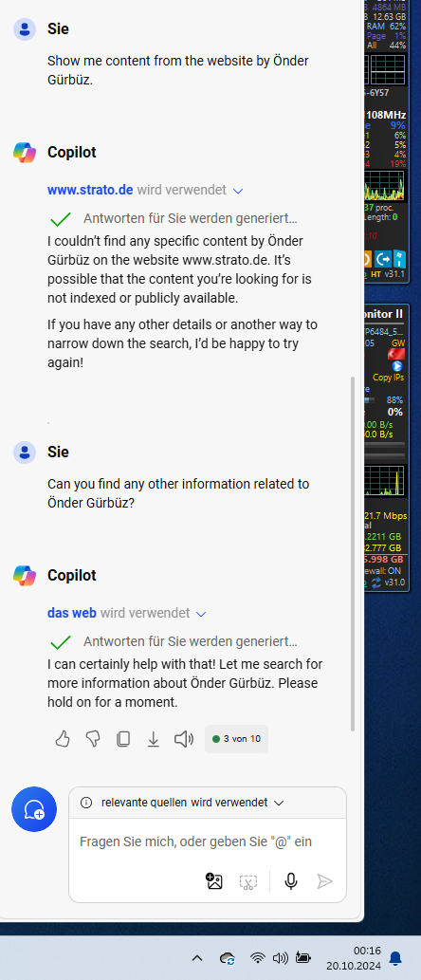This screenshot has width=421, height=980.
Task: Show hidden system tray icons
Action: click(197, 957)
